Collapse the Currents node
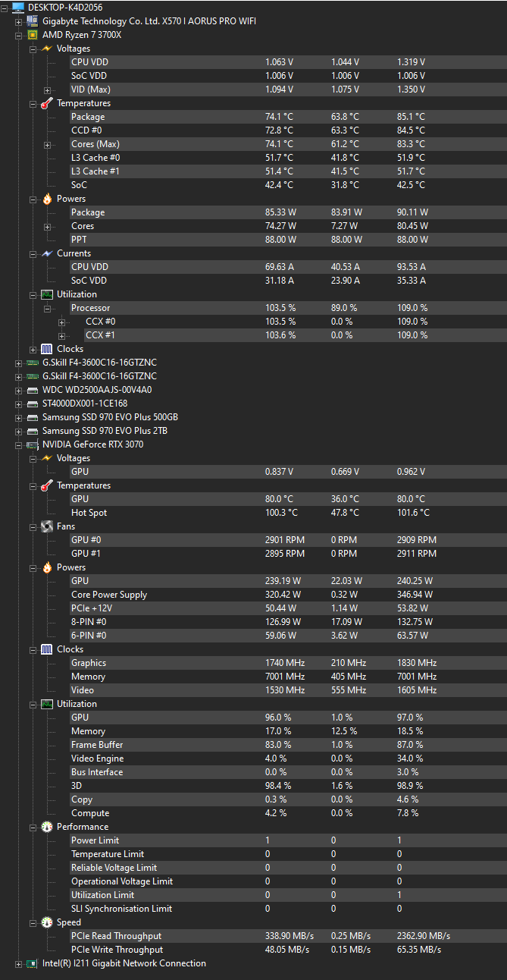 click(x=33, y=253)
